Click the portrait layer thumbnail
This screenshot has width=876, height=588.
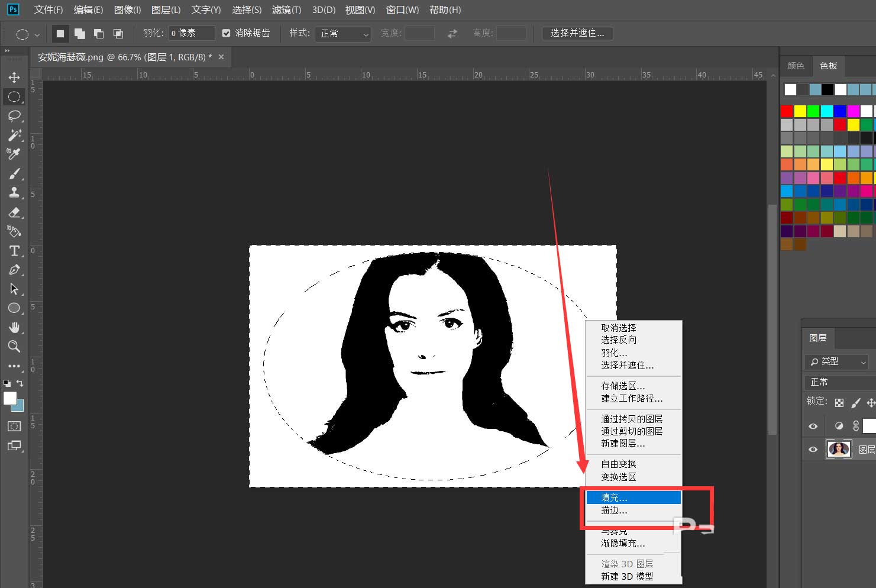[839, 450]
